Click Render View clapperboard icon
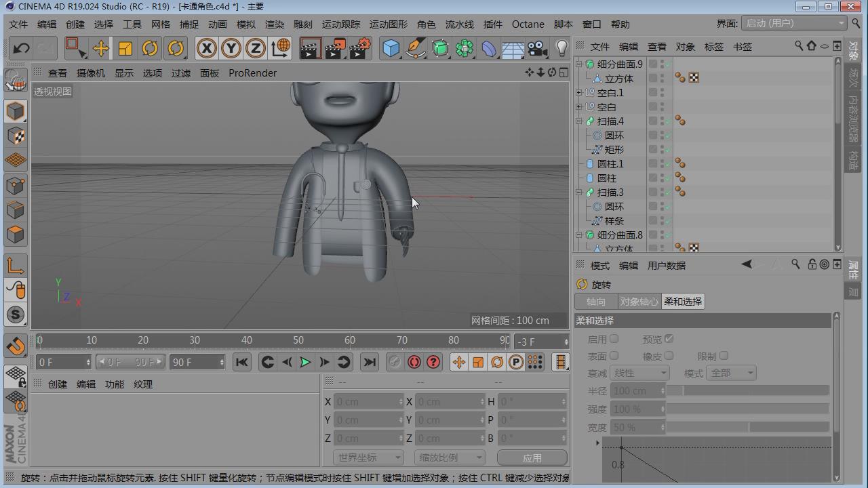Image resolution: width=868 pixels, height=488 pixels. pyautogui.click(x=310, y=48)
